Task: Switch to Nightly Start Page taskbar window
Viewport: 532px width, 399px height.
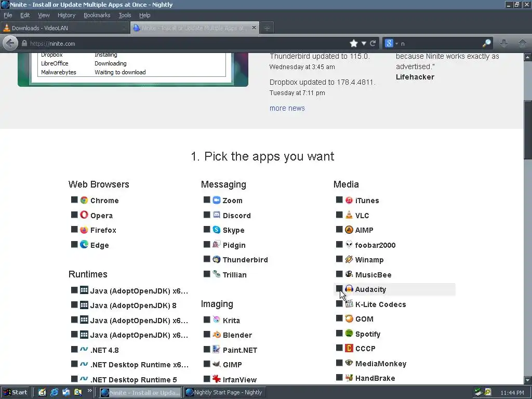Action: coord(225,392)
